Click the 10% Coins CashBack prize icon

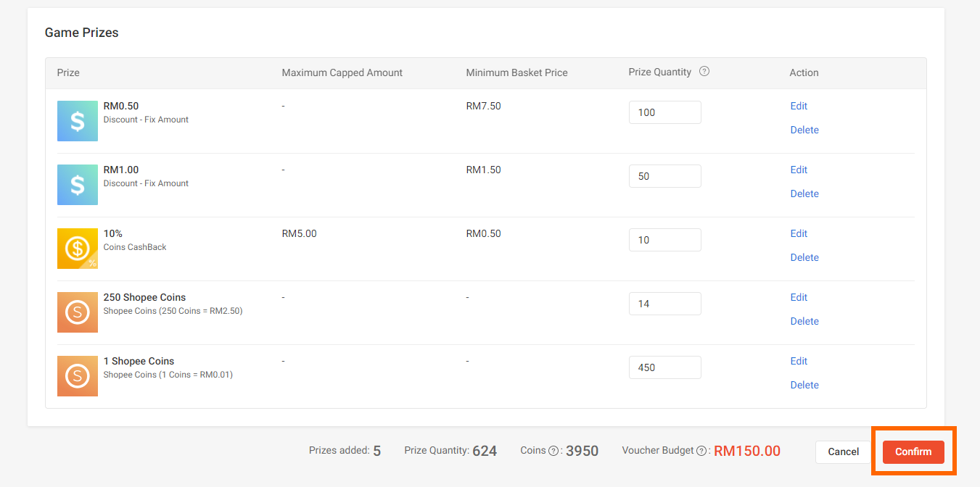[77, 249]
